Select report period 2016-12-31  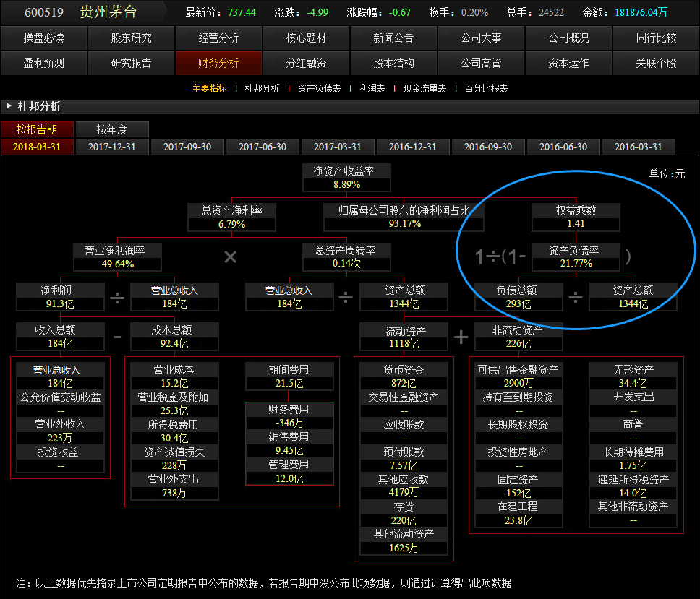point(413,147)
